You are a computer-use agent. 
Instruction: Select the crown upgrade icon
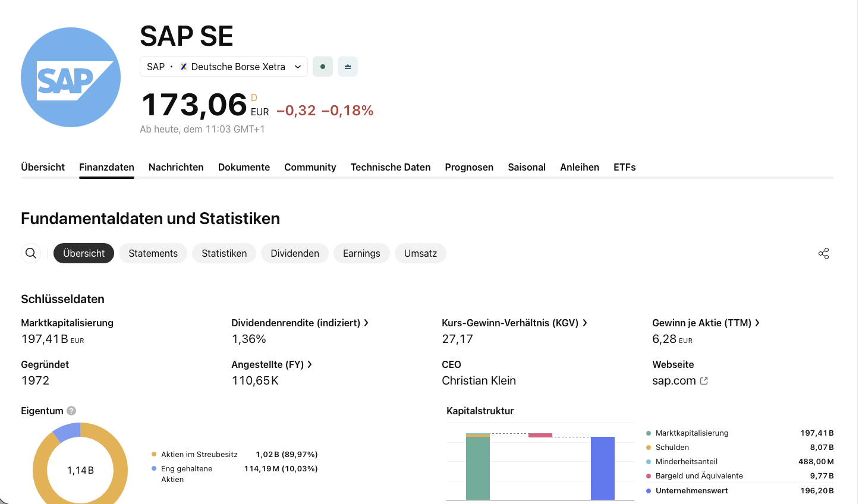coord(347,67)
